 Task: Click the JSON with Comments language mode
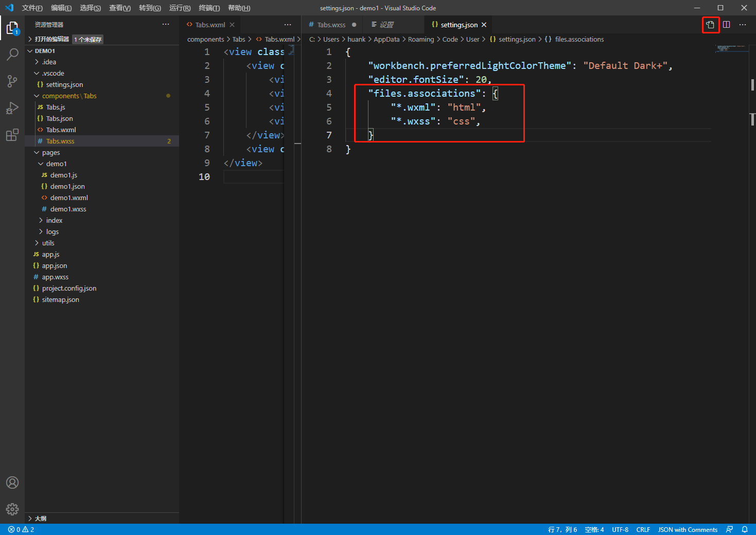pyautogui.click(x=688, y=529)
